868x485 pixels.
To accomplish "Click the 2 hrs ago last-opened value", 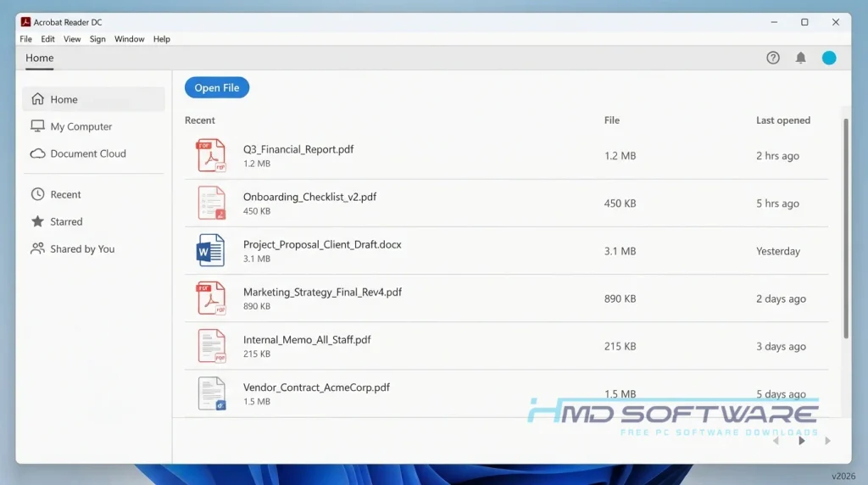I will point(777,155).
